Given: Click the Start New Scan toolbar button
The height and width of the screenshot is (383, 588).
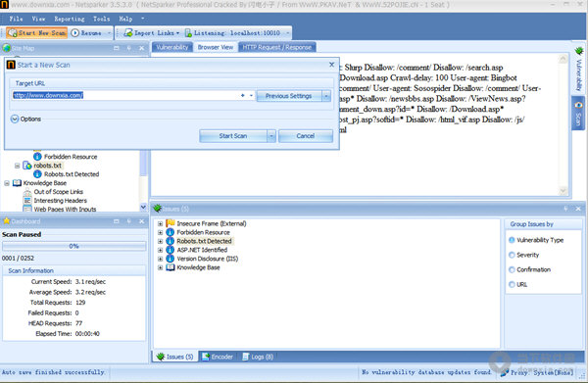Looking at the screenshot, I should click(37, 33).
